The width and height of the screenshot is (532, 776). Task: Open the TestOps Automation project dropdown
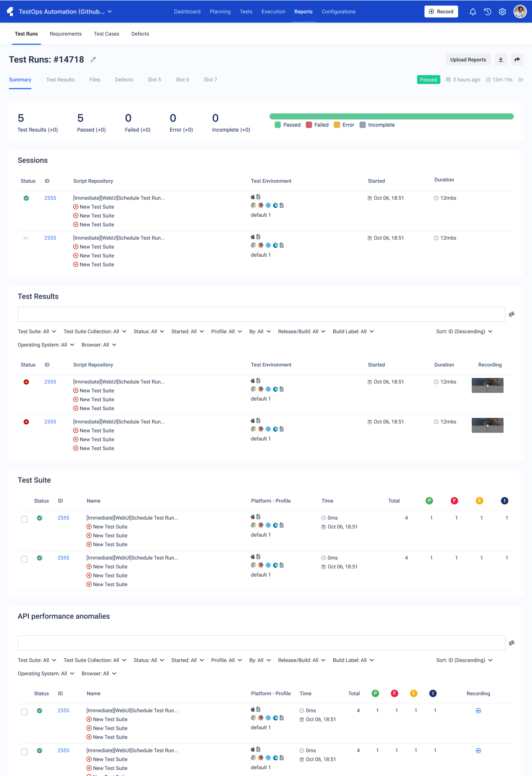(x=65, y=12)
